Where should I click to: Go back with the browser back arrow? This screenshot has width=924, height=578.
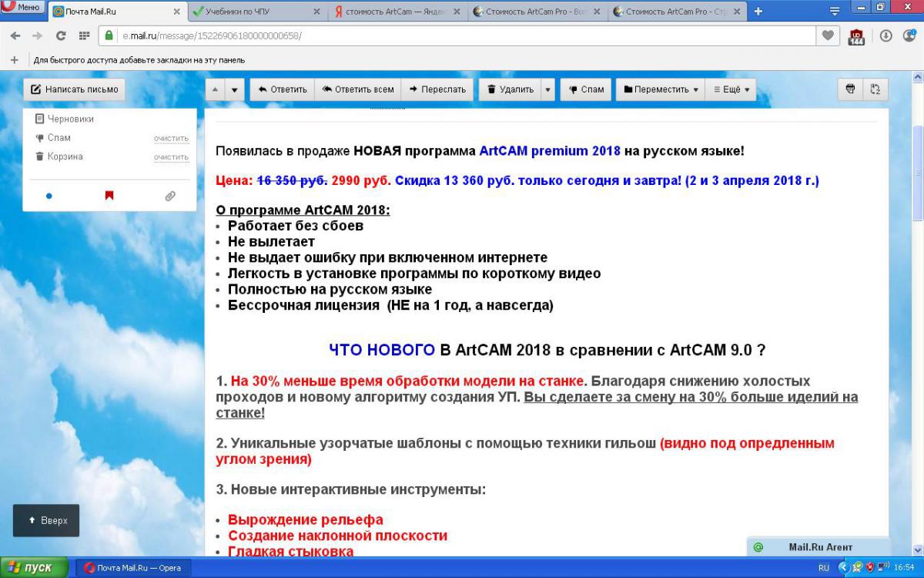click(15, 35)
